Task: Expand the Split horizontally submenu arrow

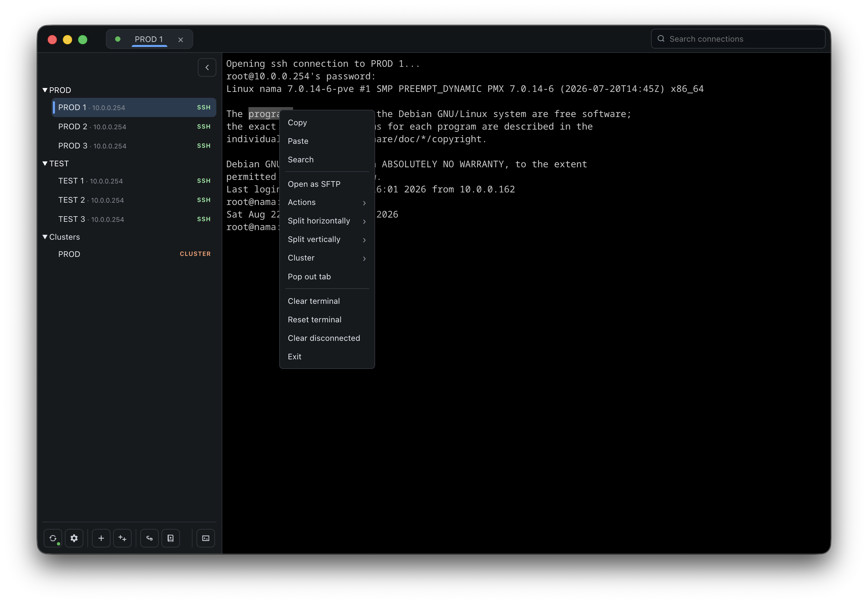Action: tap(364, 221)
